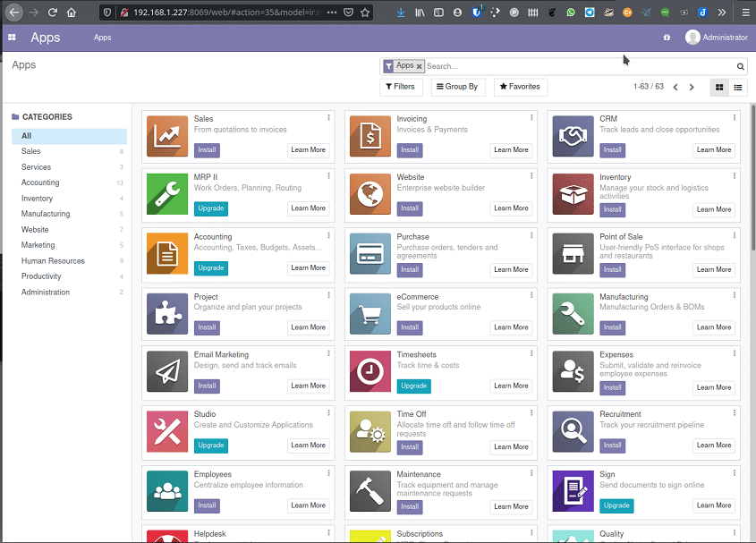
Task: Open the Favorites dropdown
Action: point(520,87)
